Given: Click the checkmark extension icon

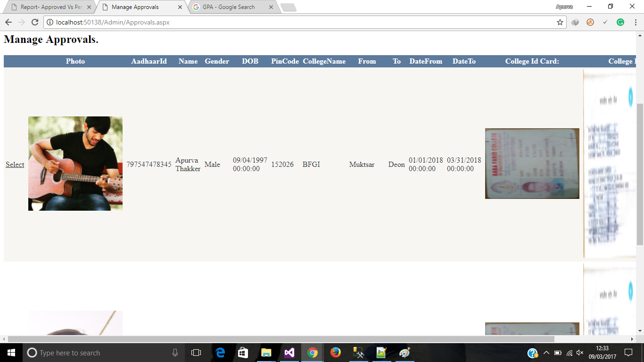Looking at the screenshot, I should click(x=605, y=22).
